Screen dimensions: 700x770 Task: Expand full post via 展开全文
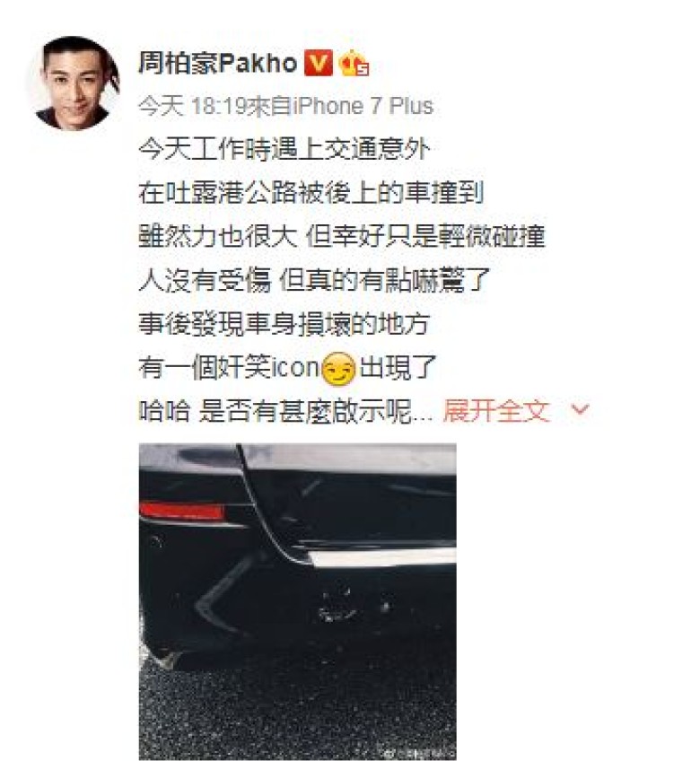(496, 410)
